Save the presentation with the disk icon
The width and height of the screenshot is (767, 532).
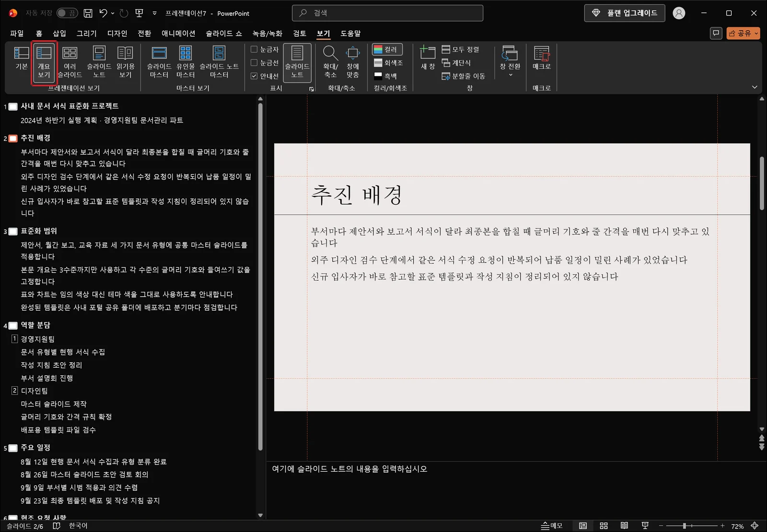[x=88, y=13]
